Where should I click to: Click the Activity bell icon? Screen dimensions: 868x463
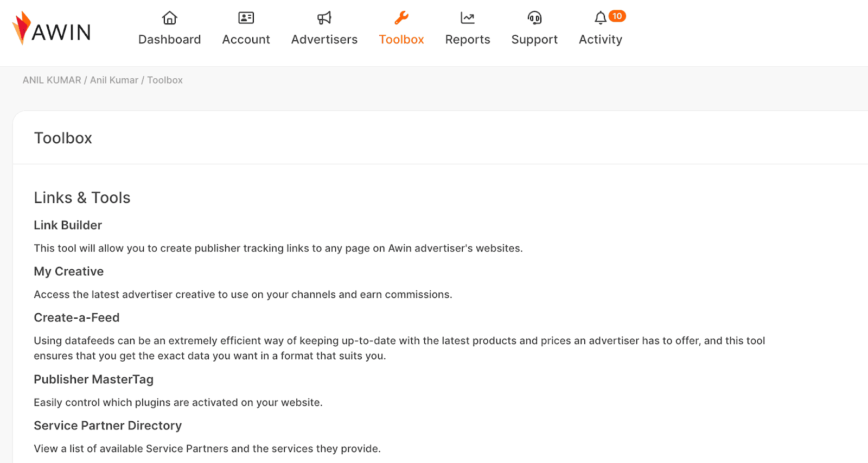pyautogui.click(x=600, y=18)
